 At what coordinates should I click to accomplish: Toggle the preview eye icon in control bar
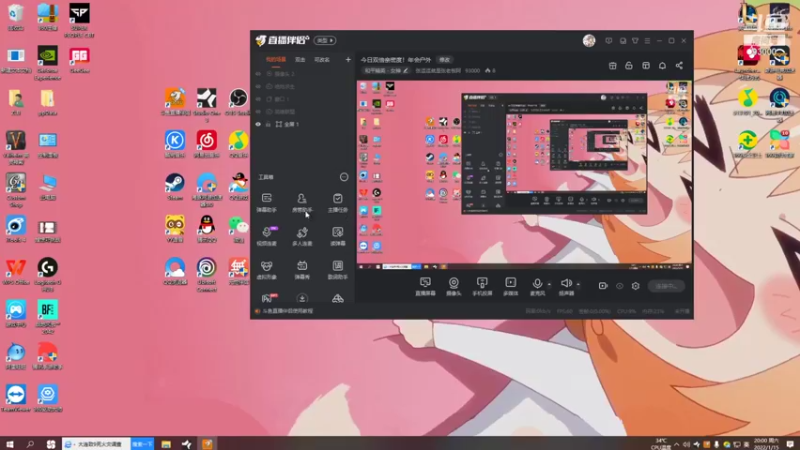[x=619, y=286]
